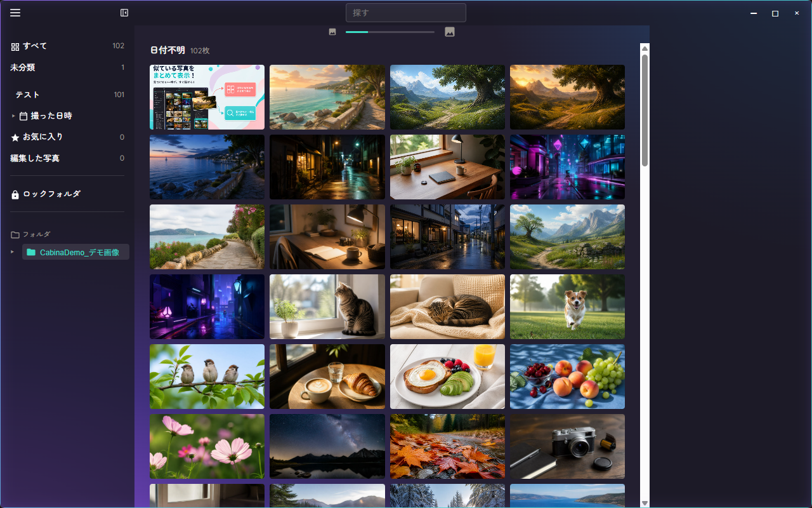This screenshot has width=812, height=508.
Task: Close the photo app window
Action: pos(797,13)
